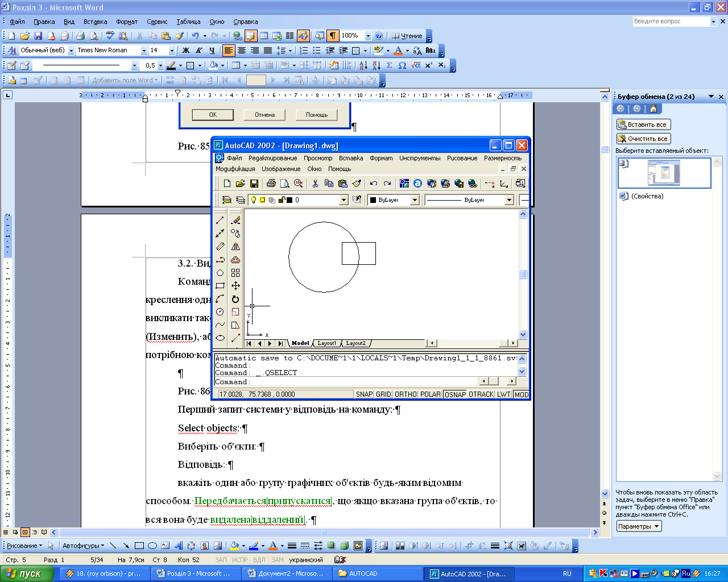
Task: Open AutoCAD's Рисование menu
Action: click(462, 158)
